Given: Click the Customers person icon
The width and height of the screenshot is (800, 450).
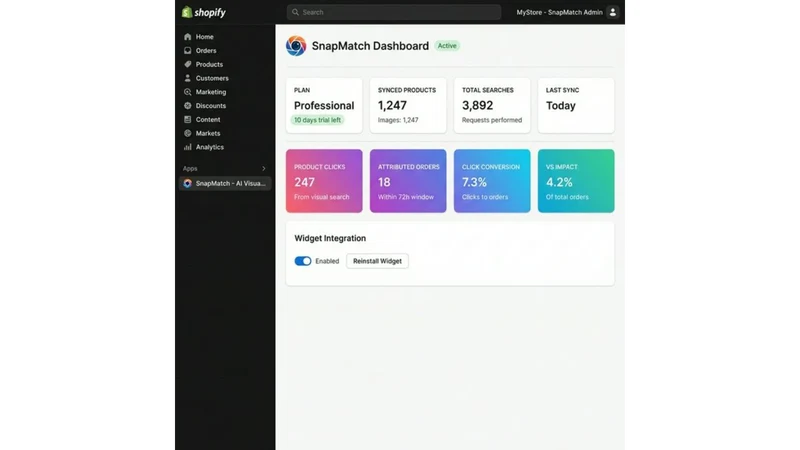Looking at the screenshot, I should point(188,78).
